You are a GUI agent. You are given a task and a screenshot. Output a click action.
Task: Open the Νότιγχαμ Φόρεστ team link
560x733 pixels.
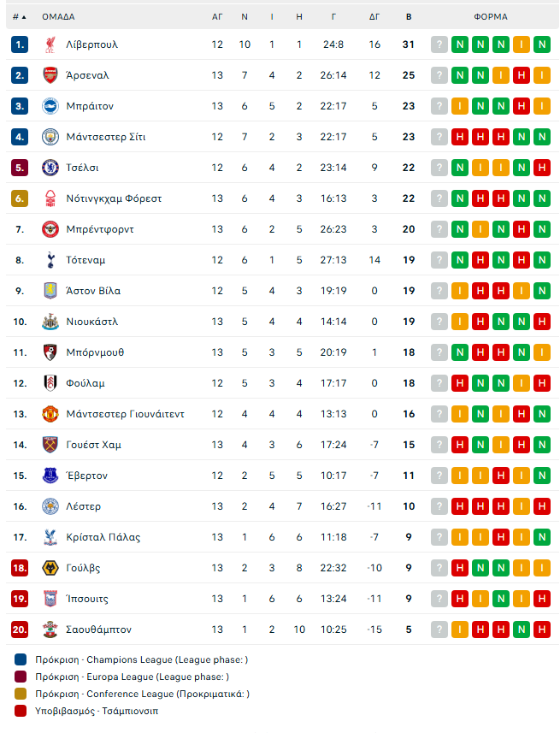(x=114, y=198)
